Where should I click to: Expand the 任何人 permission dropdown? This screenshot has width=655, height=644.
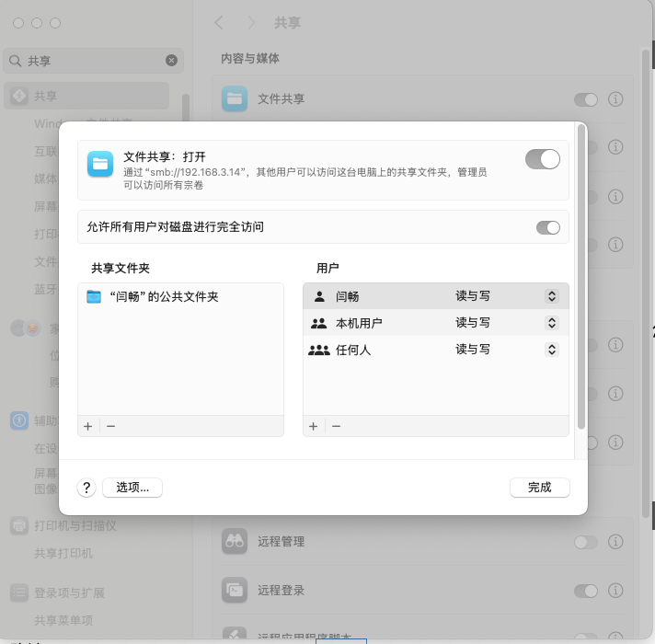(551, 350)
